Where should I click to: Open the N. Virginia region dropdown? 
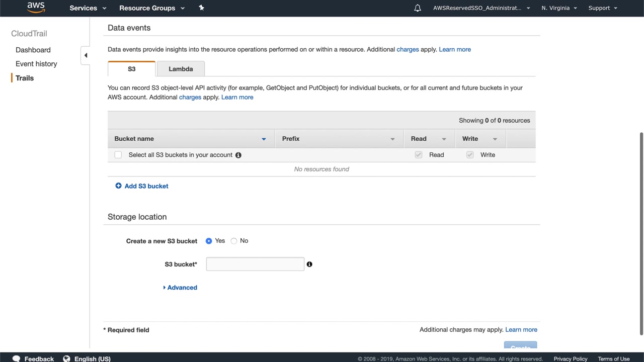pyautogui.click(x=559, y=8)
